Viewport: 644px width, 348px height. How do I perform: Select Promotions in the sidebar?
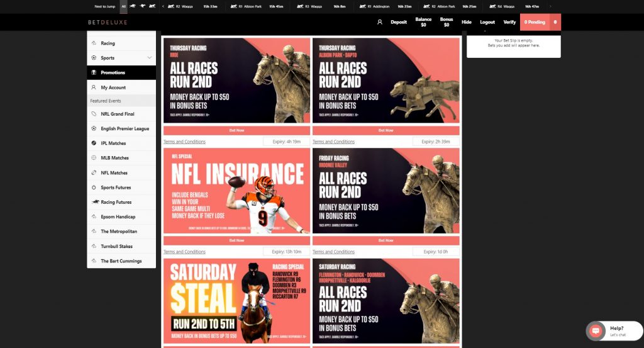click(x=121, y=73)
